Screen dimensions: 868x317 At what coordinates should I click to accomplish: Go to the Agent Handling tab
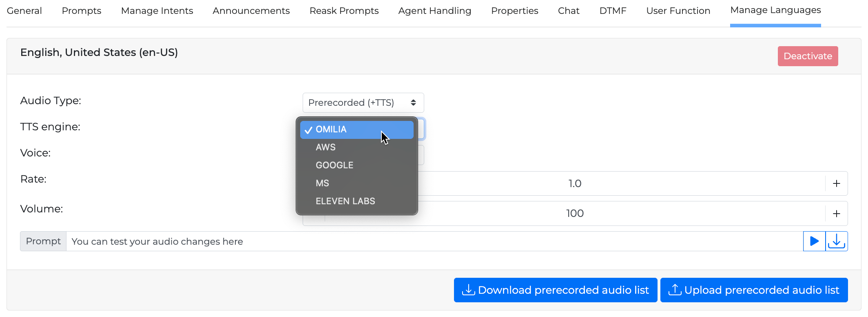coord(434,11)
